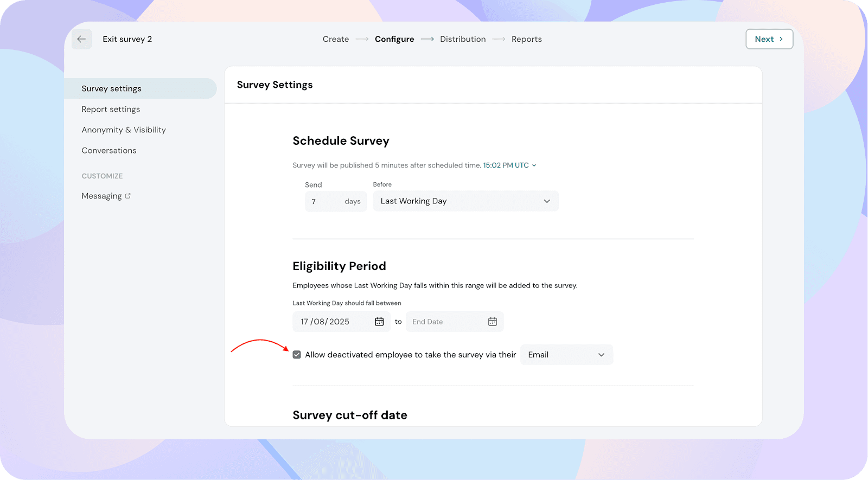Click the Next button
Screen dimensions: 868x480
(769, 39)
